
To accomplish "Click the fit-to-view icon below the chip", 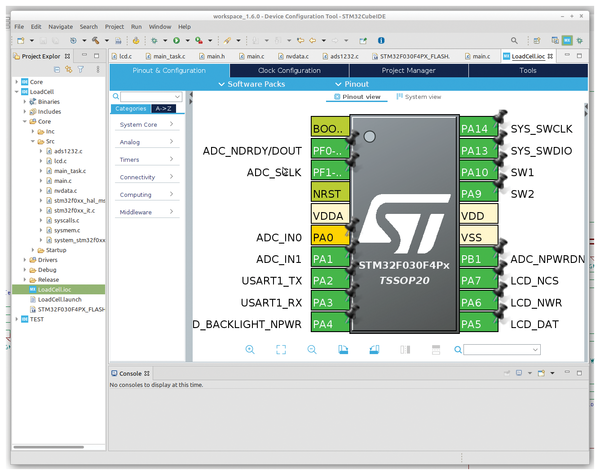I will point(281,349).
